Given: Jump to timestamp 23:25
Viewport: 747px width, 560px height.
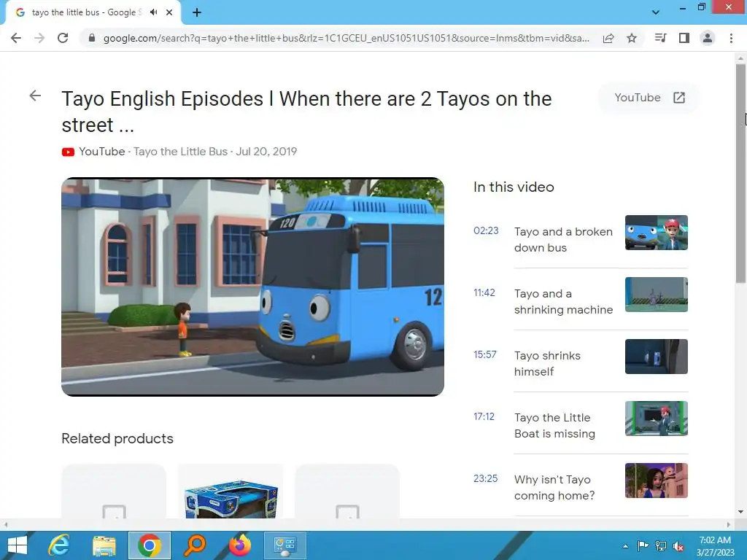Looking at the screenshot, I should 485,478.
